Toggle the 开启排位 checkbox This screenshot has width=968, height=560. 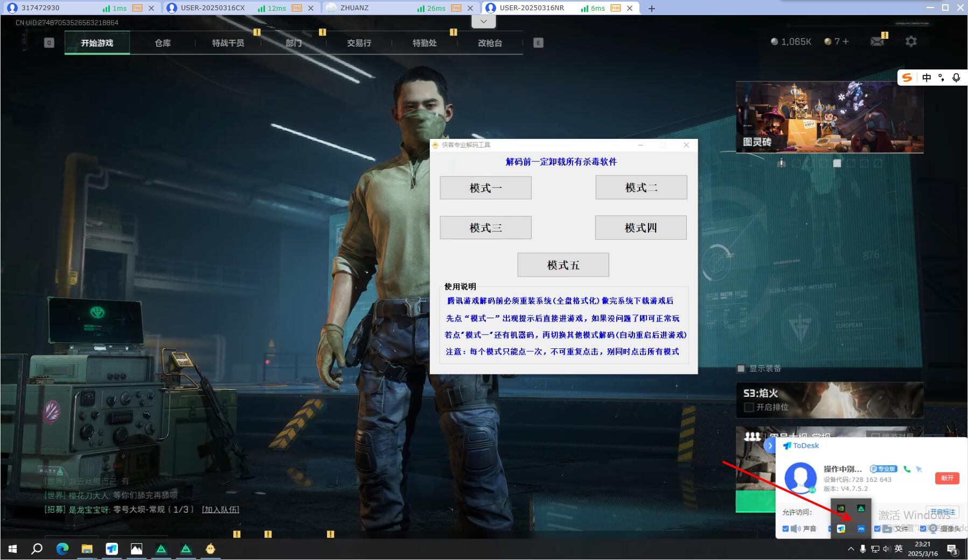(749, 407)
